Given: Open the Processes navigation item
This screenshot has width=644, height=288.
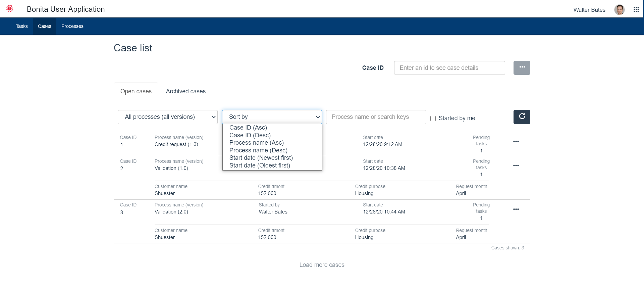Looking at the screenshot, I should 72,26.
